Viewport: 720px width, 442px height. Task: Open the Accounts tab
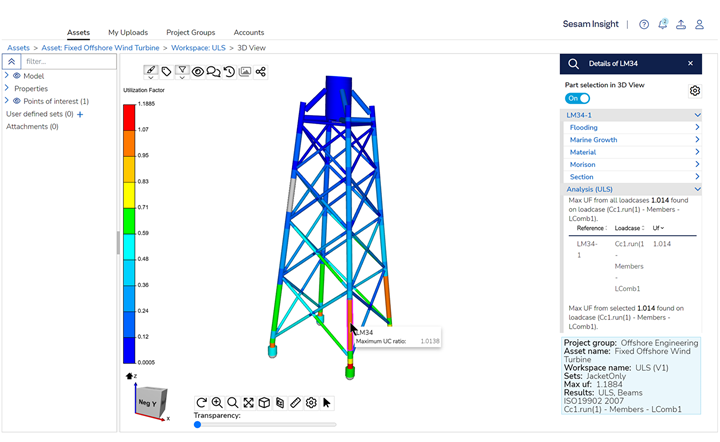pos(249,33)
